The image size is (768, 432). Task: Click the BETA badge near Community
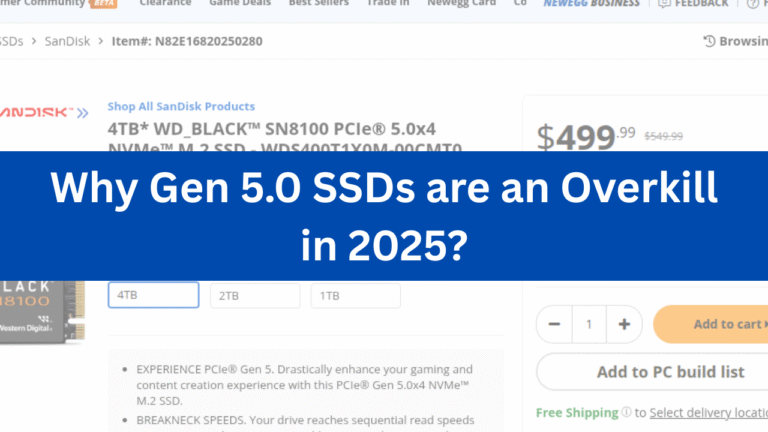click(103, 3)
